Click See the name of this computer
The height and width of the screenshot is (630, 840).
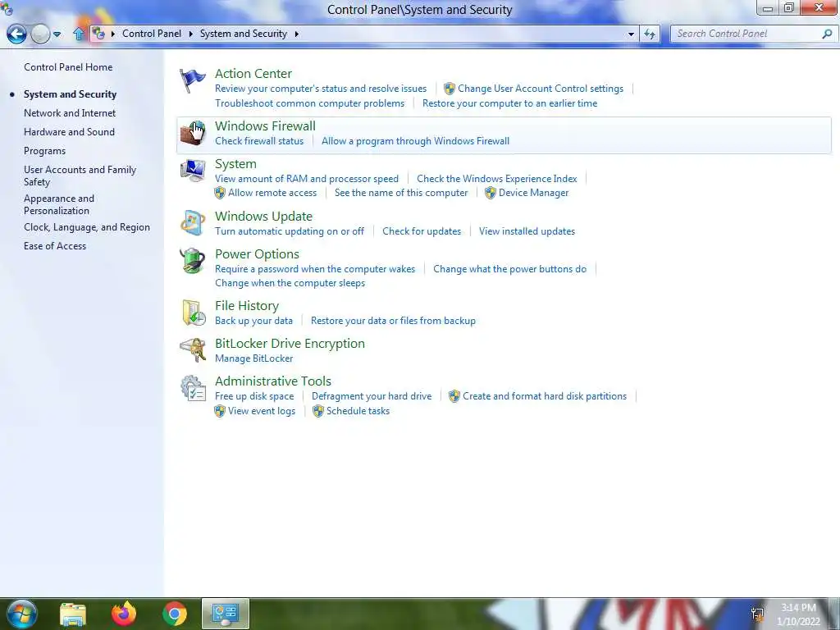[x=400, y=193]
